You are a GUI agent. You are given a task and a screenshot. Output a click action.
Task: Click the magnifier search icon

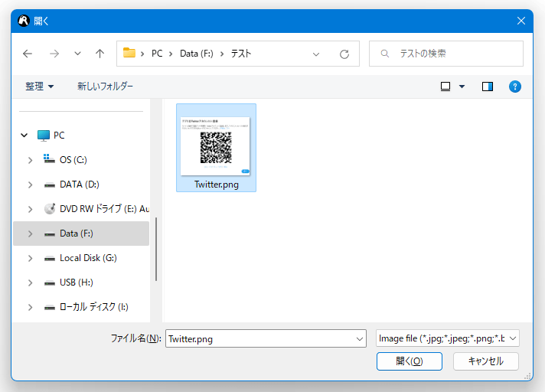pyautogui.click(x=384, y=54)
